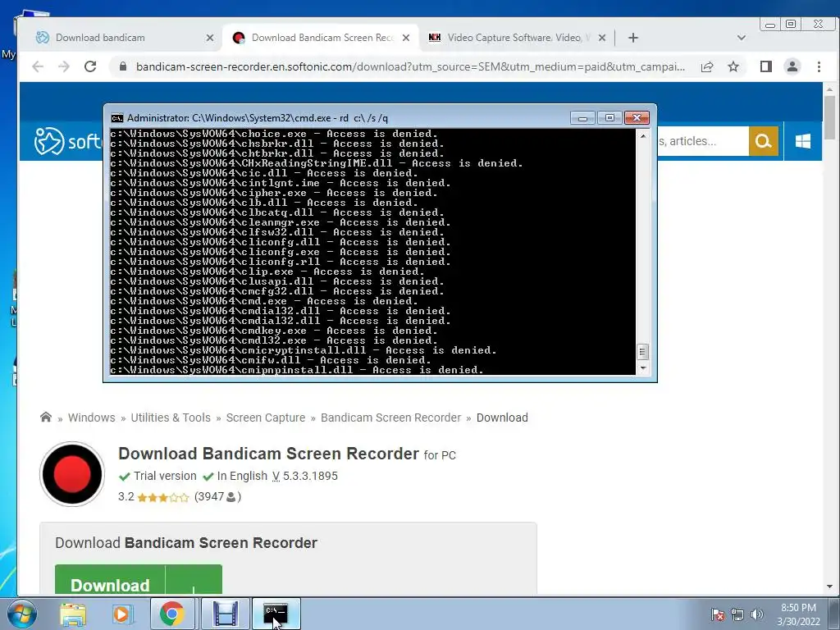Open the Chrome profile avatar icon
This screenshot has height=630, width=840.
click(792, 66)
